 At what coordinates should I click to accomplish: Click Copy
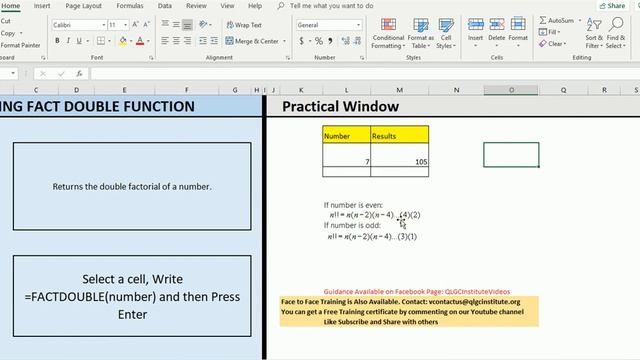(x=8, y=33)
